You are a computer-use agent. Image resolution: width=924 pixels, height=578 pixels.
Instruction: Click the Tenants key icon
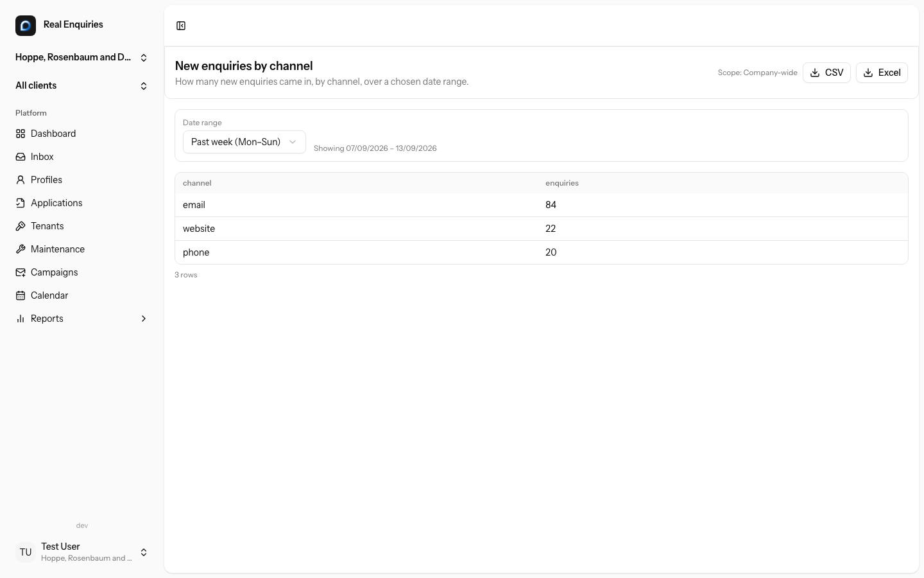tap(21, 226)
